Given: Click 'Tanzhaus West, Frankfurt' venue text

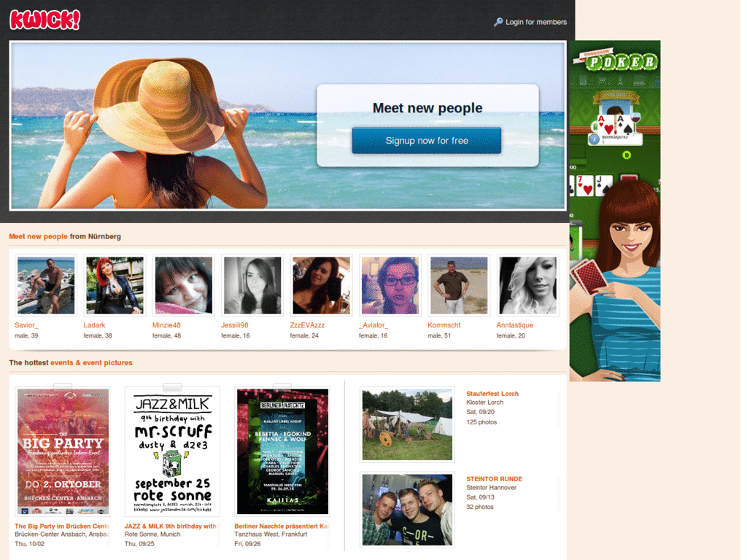Looking at the screenshot, I should (x=271, y=534).
